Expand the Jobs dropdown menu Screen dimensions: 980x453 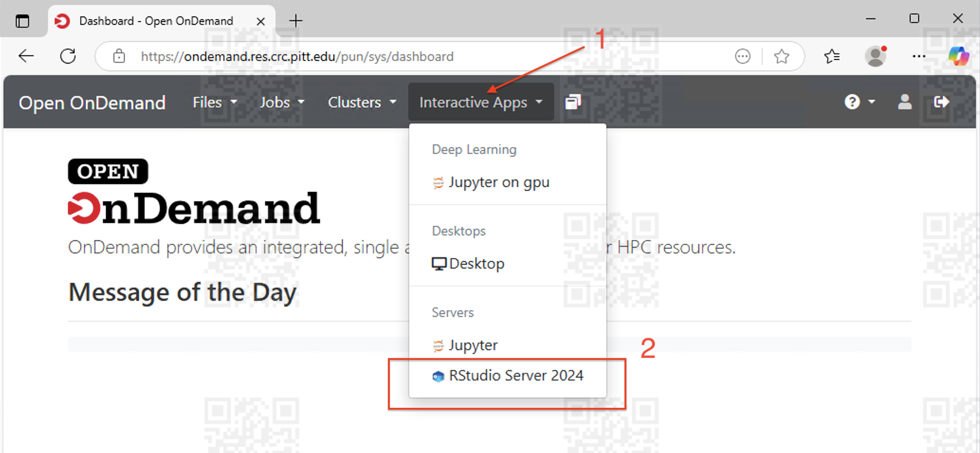282,102
